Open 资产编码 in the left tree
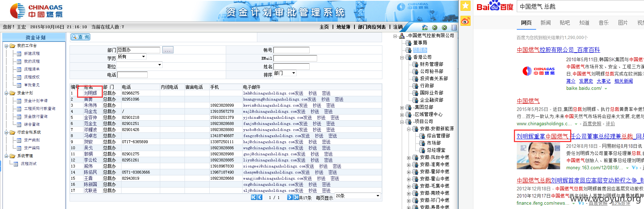 point(32,148)
